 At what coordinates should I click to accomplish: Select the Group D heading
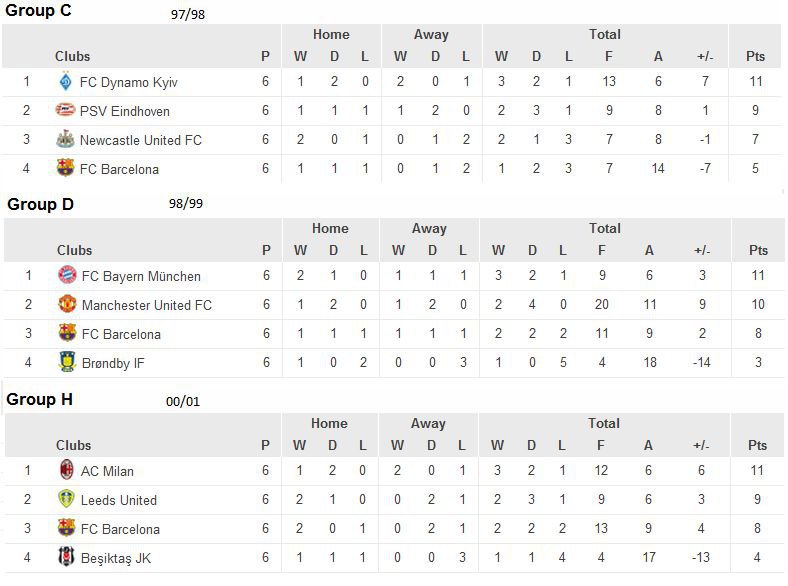(40, 204)
